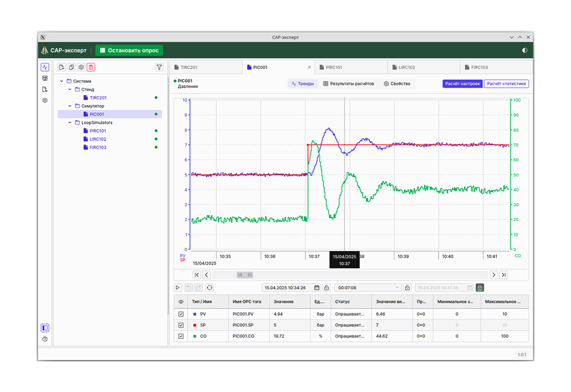Toggle lock on start date
This screenshot has width=571, height=392.
pos(326,288)
